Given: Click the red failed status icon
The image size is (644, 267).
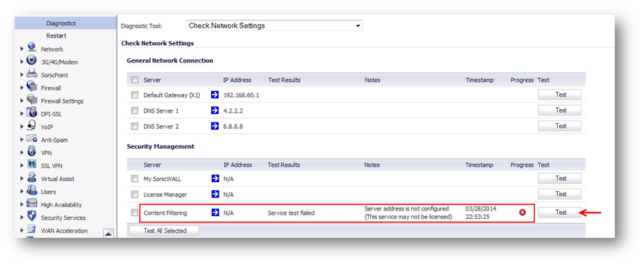Looking at the screenshot, I should click(x=522, y=212).
